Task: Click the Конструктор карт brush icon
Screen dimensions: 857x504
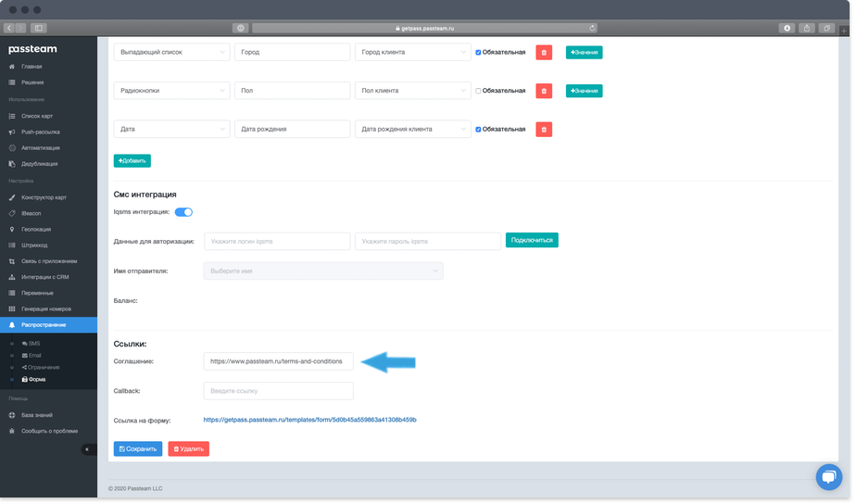Action: (x=12, y=198)
